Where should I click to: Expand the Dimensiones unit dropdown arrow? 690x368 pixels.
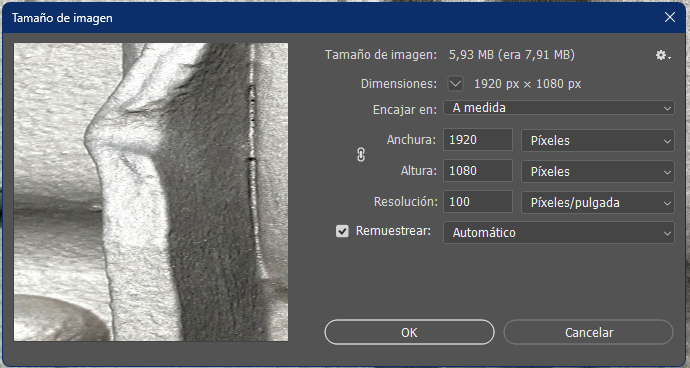click(x=455, y=84)
